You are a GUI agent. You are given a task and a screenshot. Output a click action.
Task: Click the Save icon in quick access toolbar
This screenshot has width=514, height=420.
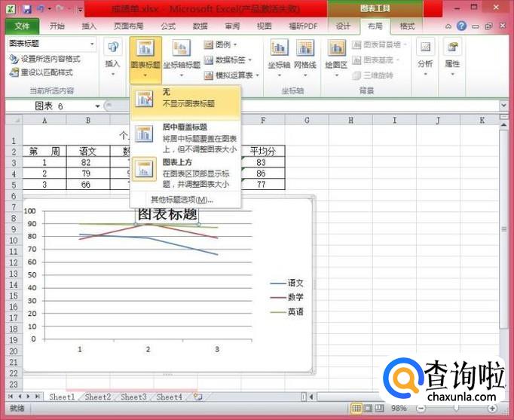[x=26, y=9]
